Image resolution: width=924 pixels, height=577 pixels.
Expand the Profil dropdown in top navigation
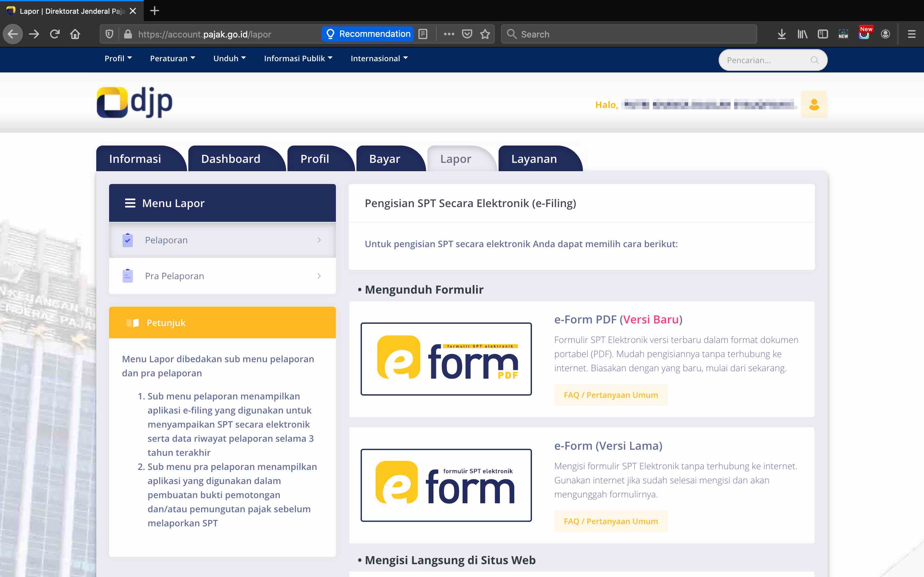coord(118,58)
